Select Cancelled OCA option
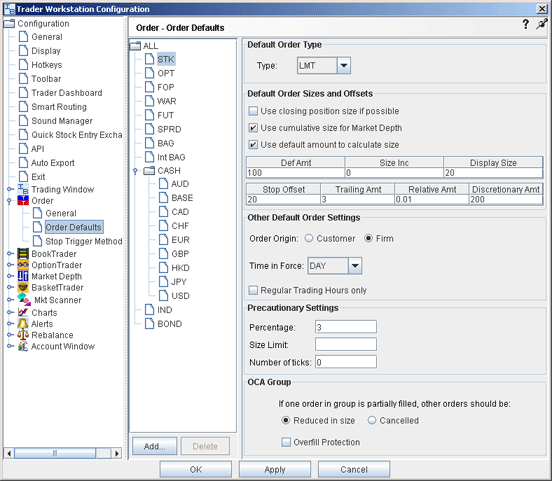This screenshot has height=481, width=552. point(372,420)
